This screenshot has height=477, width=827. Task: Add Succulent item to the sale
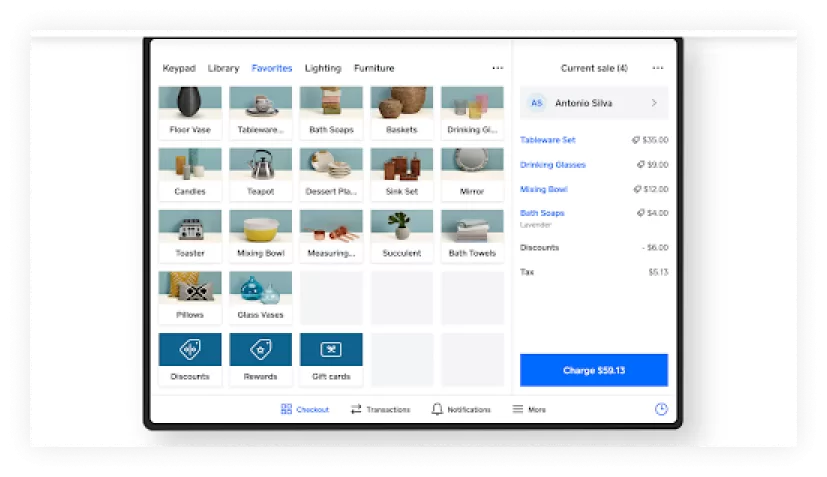pos(402,235)
